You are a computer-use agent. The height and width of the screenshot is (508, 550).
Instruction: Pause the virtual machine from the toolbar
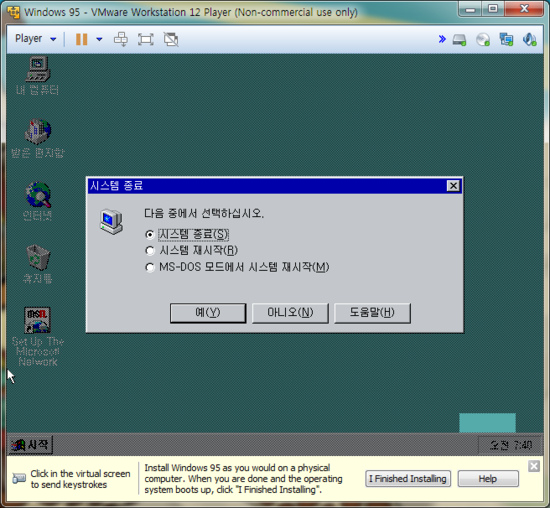[81, 39]
